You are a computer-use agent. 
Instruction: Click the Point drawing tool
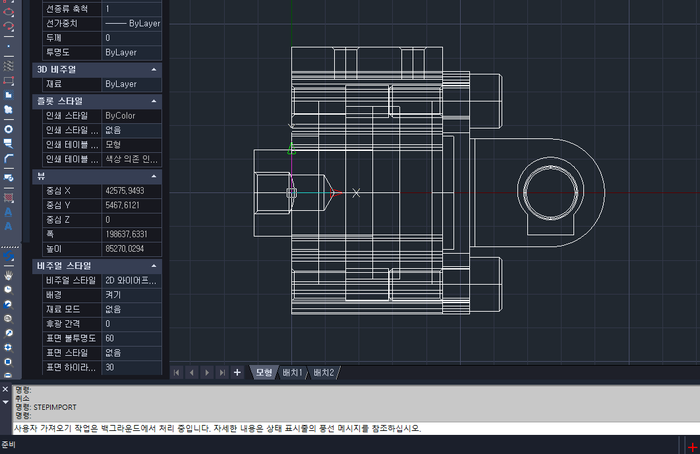(9, 47)
